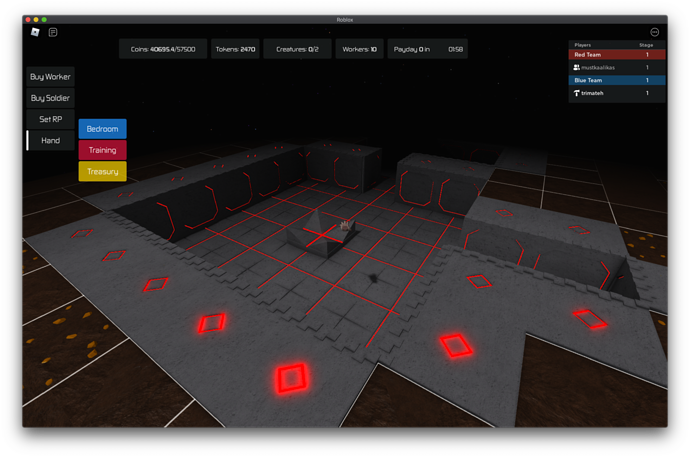This screenshot has height=456, width=690.
Task: Open the Roblox logo menu
Action: point(35,32)
